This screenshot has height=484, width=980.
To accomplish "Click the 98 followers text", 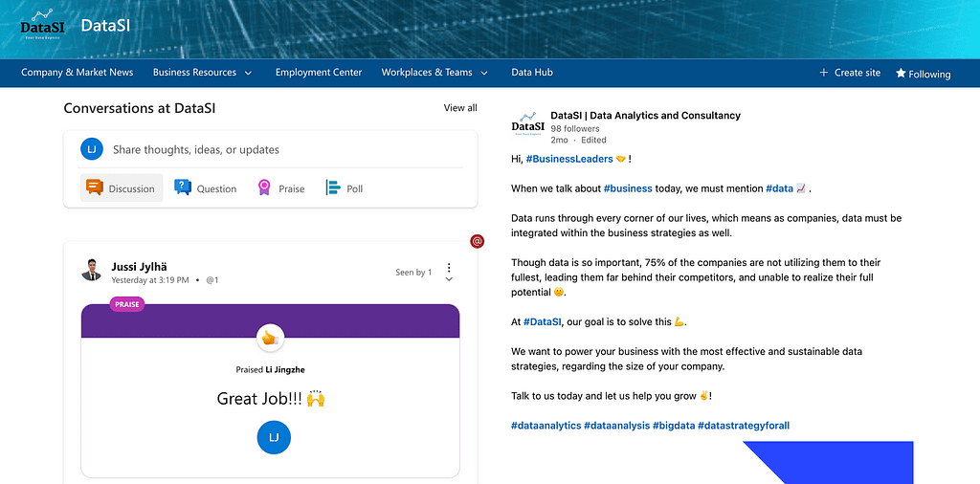I will coord(575,128).
